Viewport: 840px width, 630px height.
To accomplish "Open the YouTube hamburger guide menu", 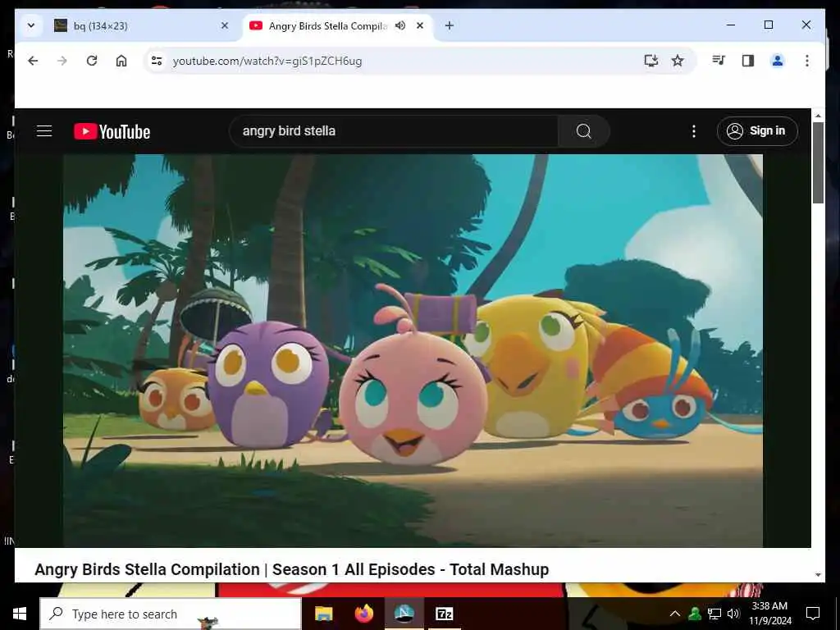I will tap(44, 131).
